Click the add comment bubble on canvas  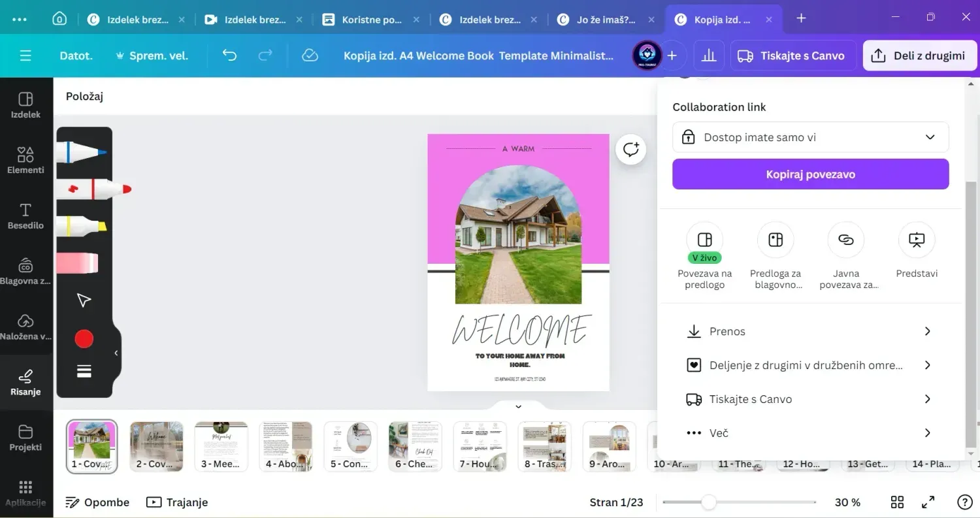tap(630, 150)
